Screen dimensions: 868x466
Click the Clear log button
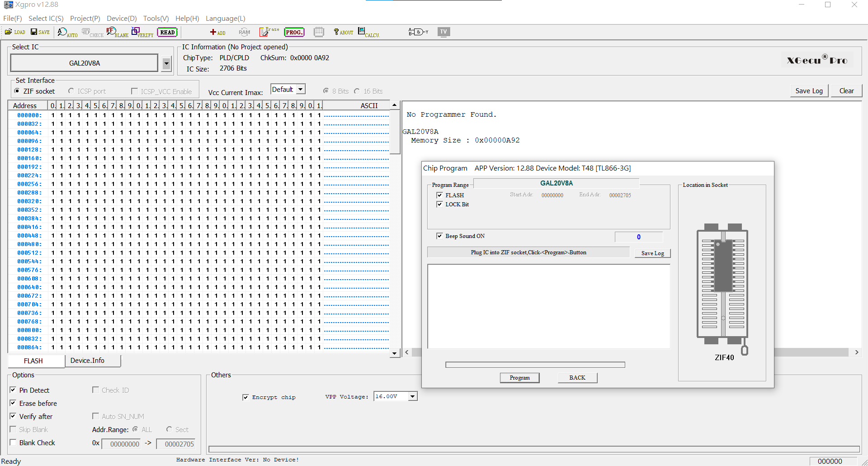pos(847,91)
